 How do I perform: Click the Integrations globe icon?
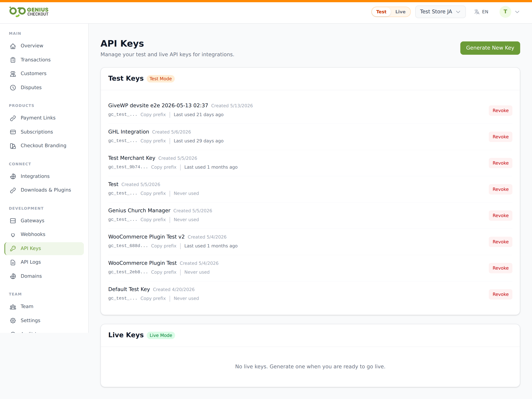coord(13,177)
